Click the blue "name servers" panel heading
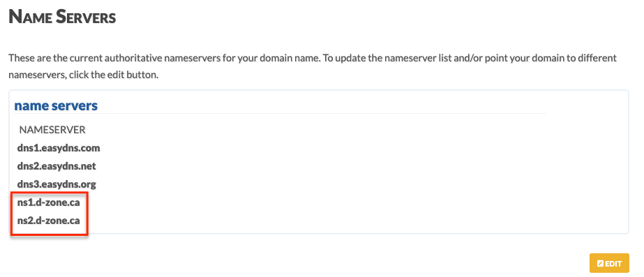The image size is (644, 277). [56, 105]
